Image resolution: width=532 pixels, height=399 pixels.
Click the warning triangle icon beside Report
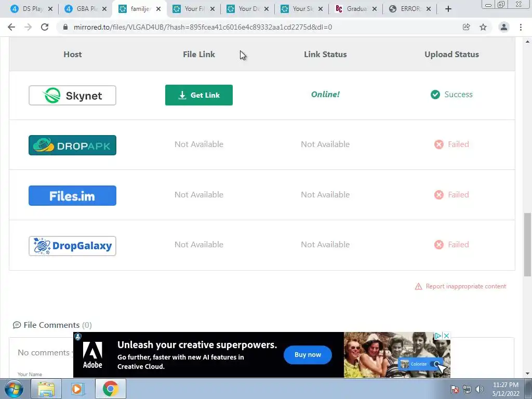(x=419, y=287)
